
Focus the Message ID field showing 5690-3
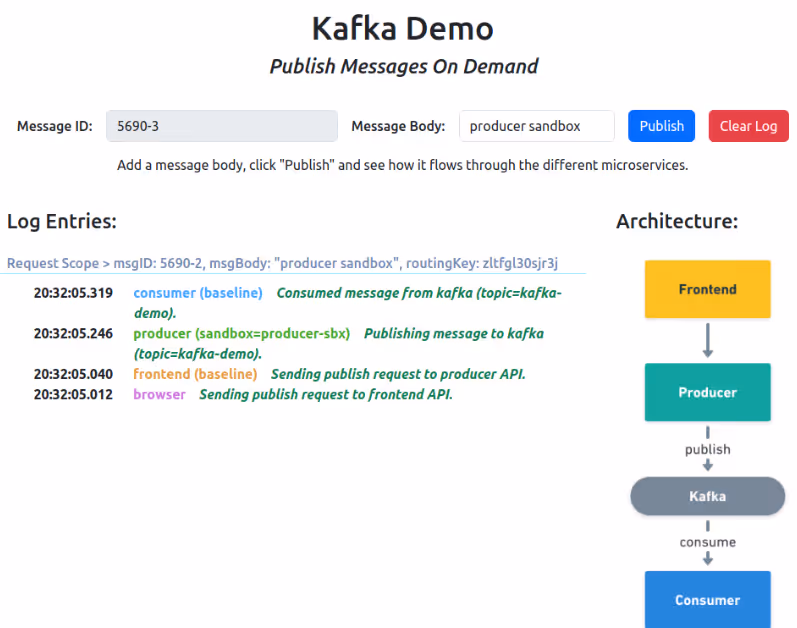222,126
